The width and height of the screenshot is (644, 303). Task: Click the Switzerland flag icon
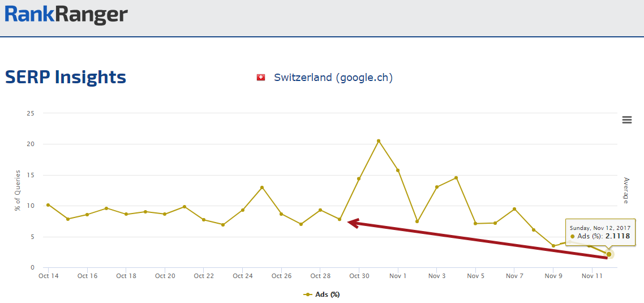[261, 78]
